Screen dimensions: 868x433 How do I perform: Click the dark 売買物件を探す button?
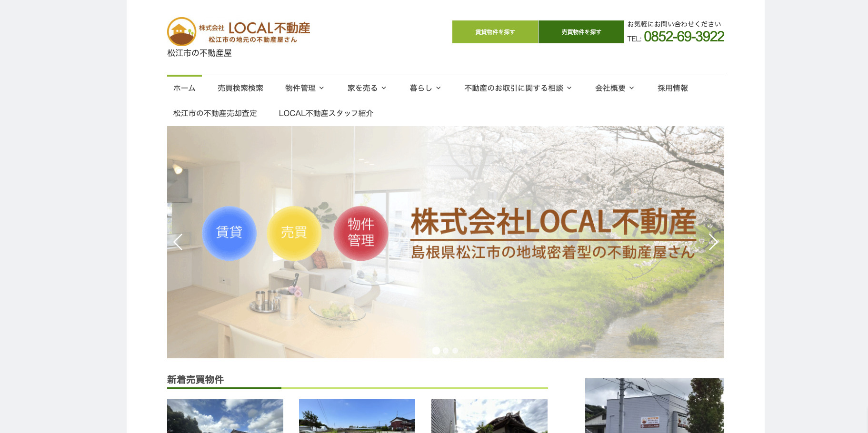coord(581,31)
